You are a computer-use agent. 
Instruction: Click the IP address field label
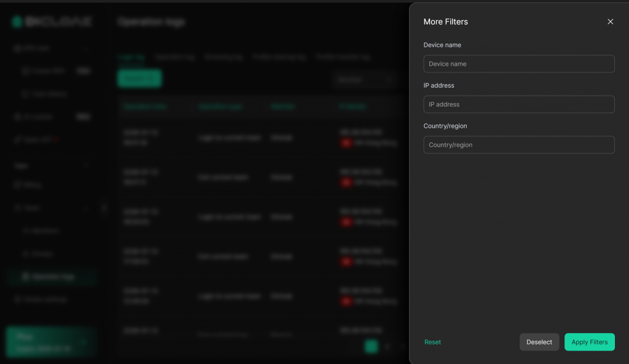click(x=439, y=85)
